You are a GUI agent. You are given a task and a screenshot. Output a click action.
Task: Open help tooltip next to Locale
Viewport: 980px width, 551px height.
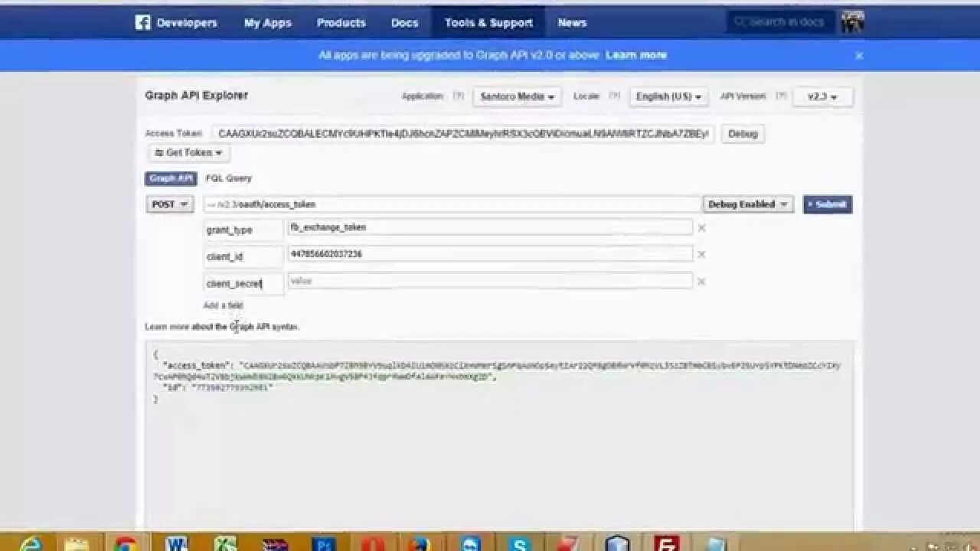[614, 96]
